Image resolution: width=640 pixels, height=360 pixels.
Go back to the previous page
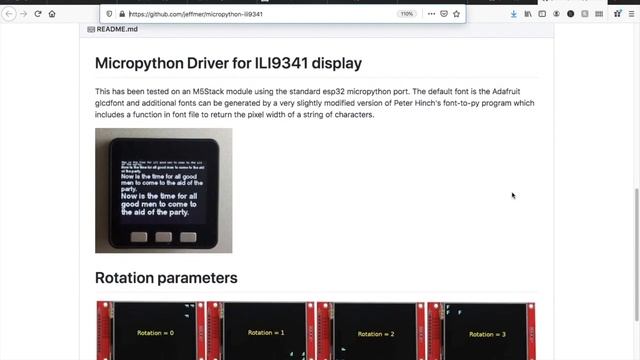point(9,14)
